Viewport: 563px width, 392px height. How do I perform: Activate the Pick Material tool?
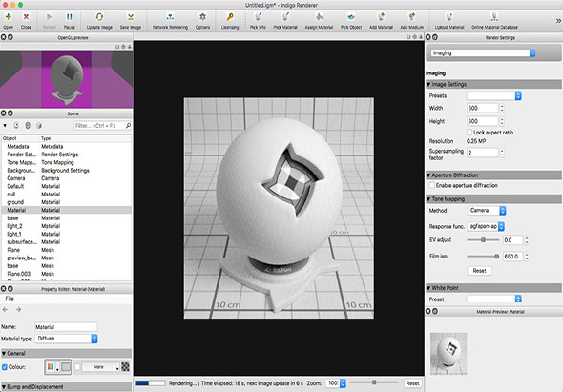click(285, 20)
